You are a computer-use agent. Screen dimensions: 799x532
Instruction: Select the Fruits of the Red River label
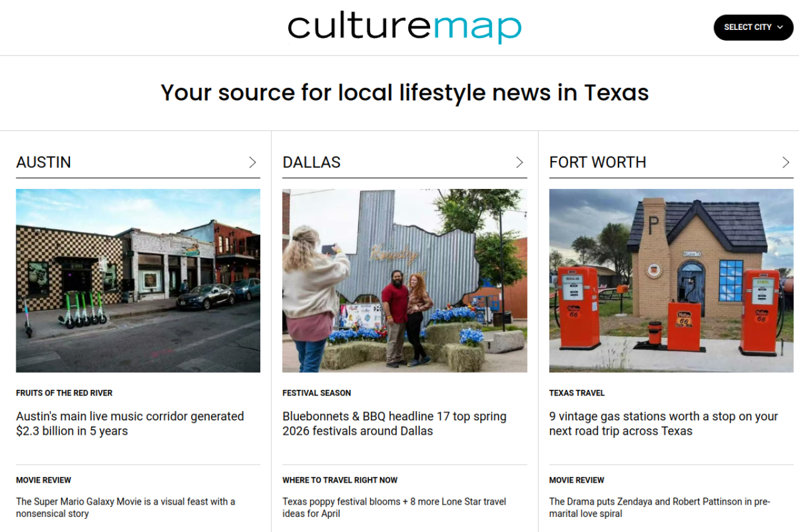[64, 393]
